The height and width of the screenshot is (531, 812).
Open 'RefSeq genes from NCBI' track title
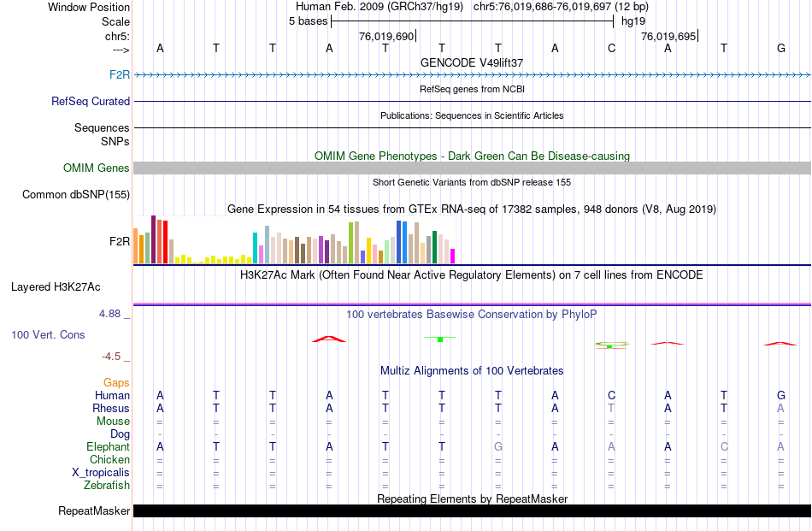pyautogui.click(x=472, y=89)
